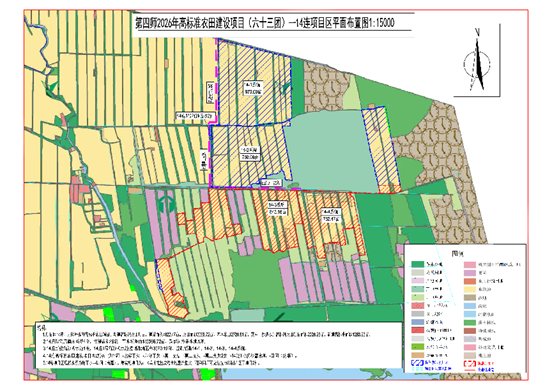Click the red hatched parcel in the southwest
The height and width of the screenshot is (390, 552).
(x=171, y=288)
